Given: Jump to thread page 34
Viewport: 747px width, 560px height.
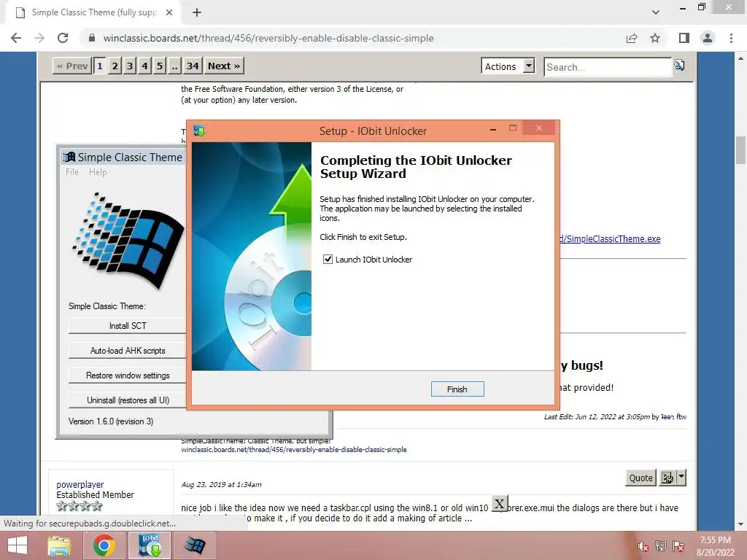Looking at the screenshot, I should tap(193, 66).
